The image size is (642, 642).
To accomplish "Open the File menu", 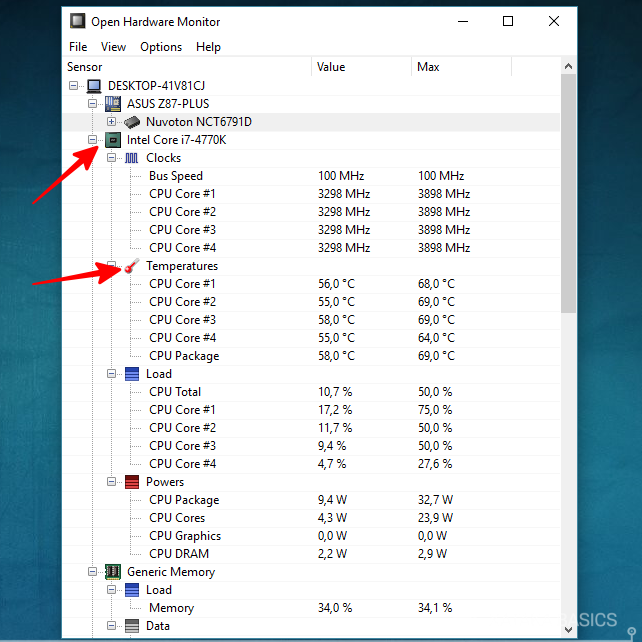I will tap(78, 47).
